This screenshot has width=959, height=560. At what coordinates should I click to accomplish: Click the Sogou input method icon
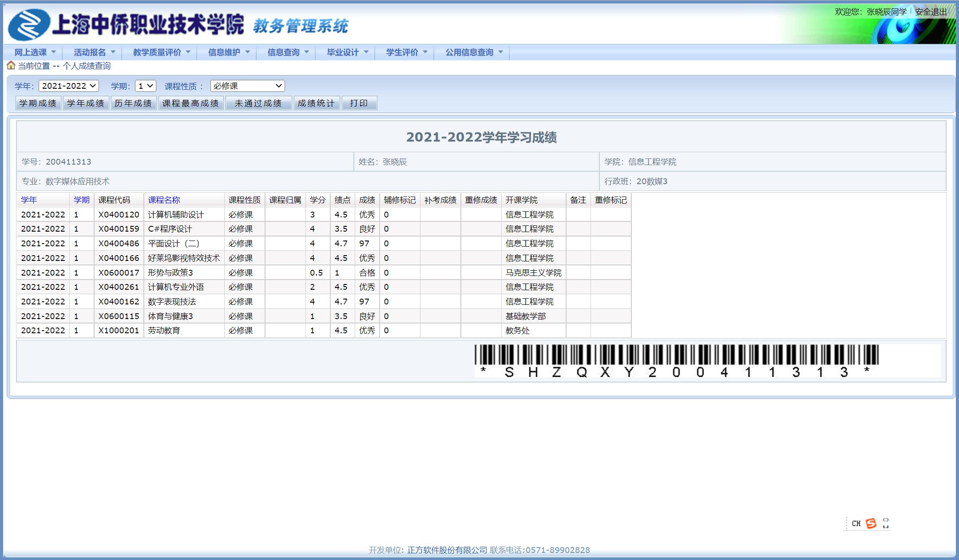(x=871, y=524)
